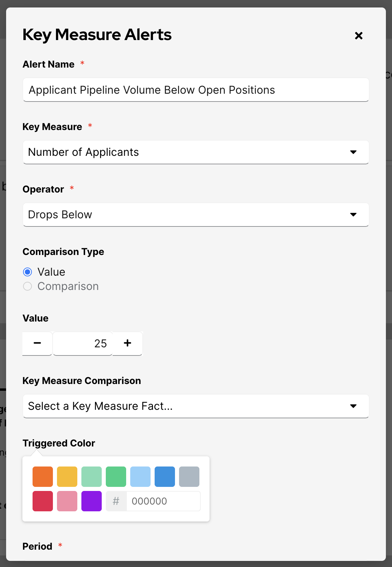Click the Alert Name text field
392x567 pixels.
196,90
